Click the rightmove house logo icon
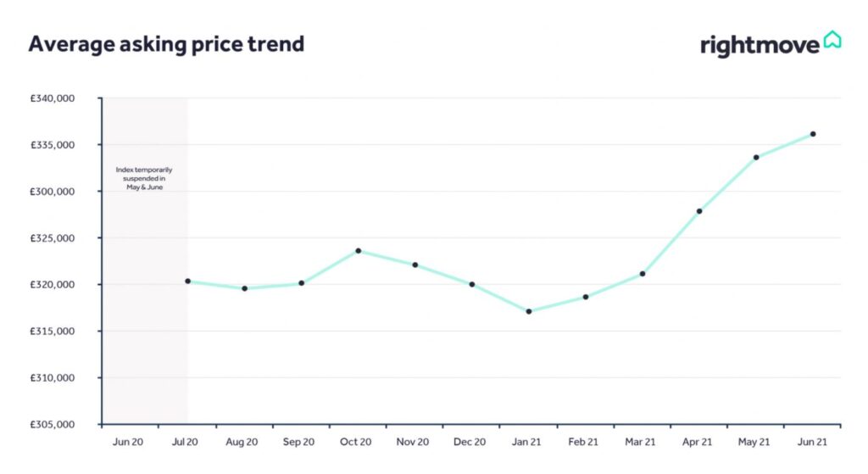868x474 pixels. pos(832,40)
